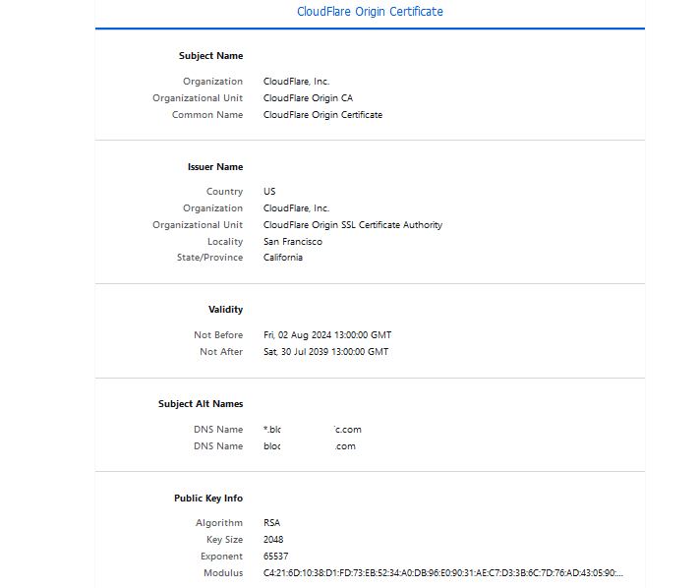Click the wildcard DNS Name value starting '*.'
Image resolution: width=700 pixels, height=588 pixels.
tap(312, 430)
